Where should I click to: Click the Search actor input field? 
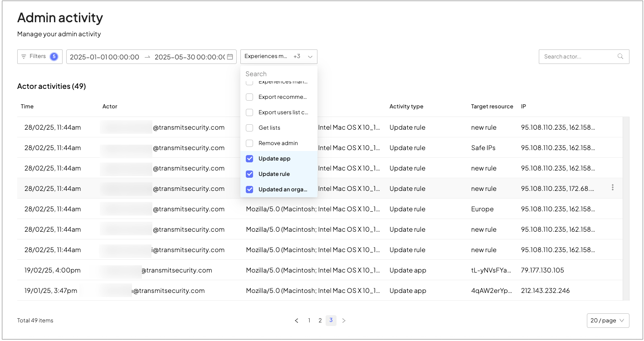578,57
